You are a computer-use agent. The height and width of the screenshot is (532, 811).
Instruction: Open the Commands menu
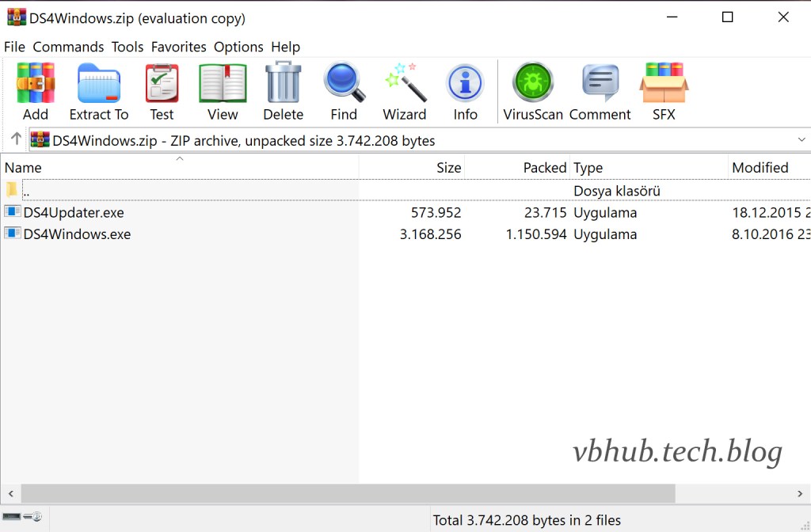point(68,47)
